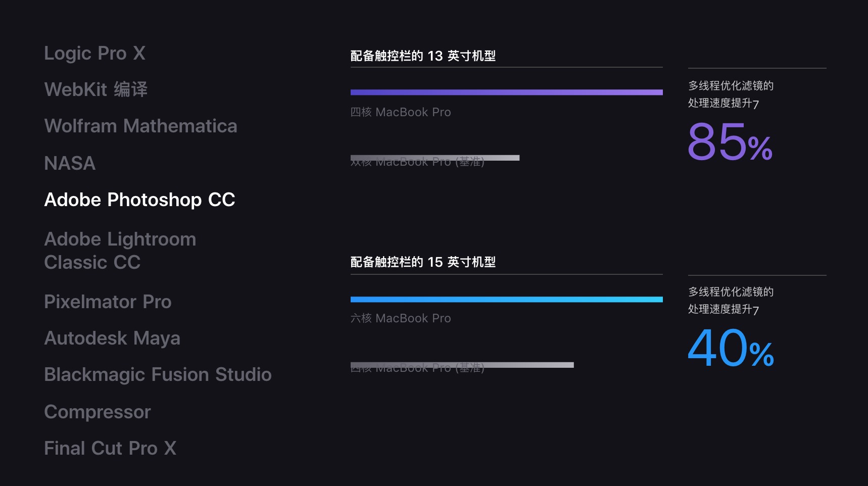Open Blackmagic Fusion Studio benchmark
The height and width of the screenshot is (486, 868).
point(158,375)
